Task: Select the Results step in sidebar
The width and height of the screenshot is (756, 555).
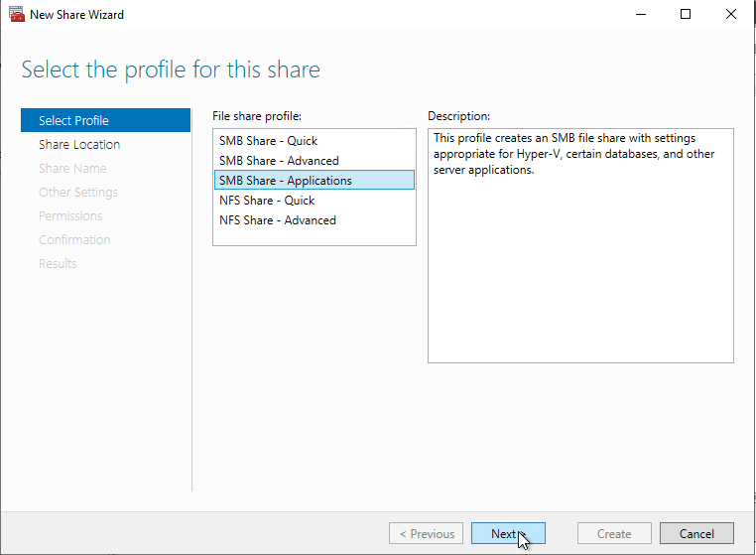Action: pos(58,263)
